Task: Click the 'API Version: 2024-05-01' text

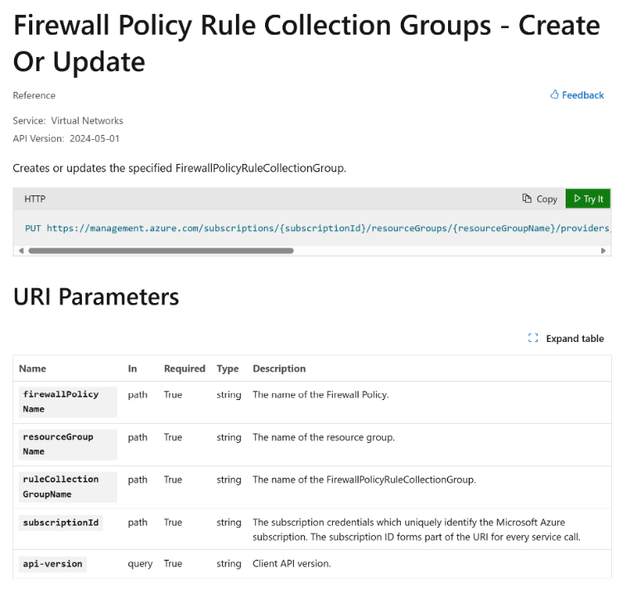Action: pyautogui.click(x=66, y=139)
